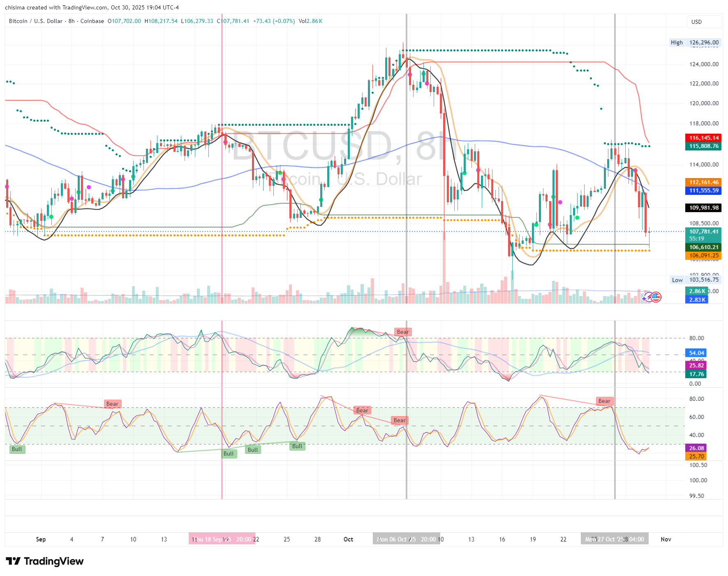
Task: Click the green 115,808.76 price tag
Action: 703,146
